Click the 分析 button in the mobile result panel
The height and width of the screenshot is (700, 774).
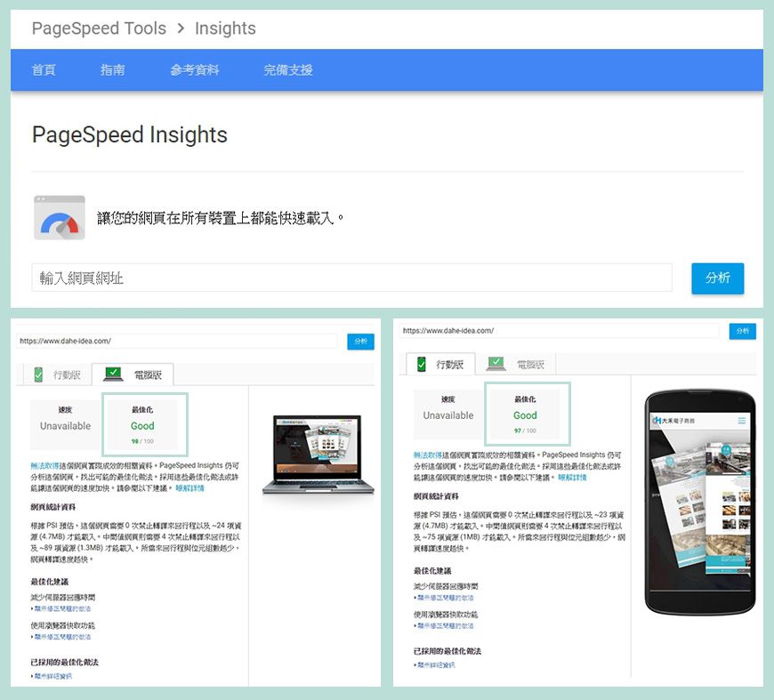coord(742,331)
